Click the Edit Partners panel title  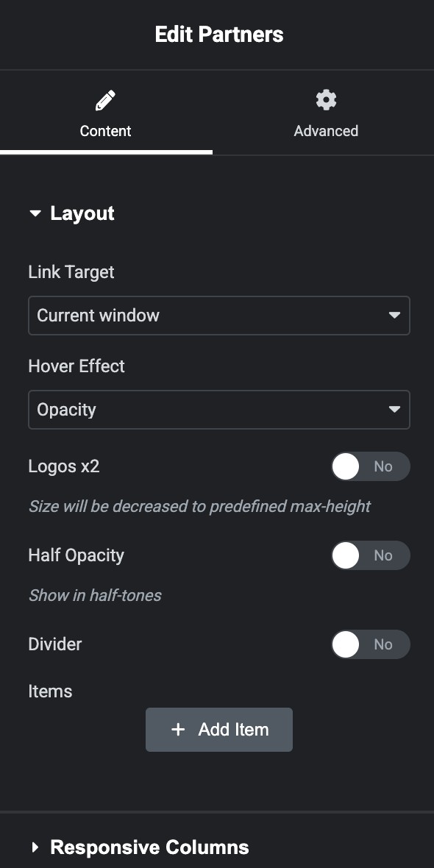(x=219, y=35)
